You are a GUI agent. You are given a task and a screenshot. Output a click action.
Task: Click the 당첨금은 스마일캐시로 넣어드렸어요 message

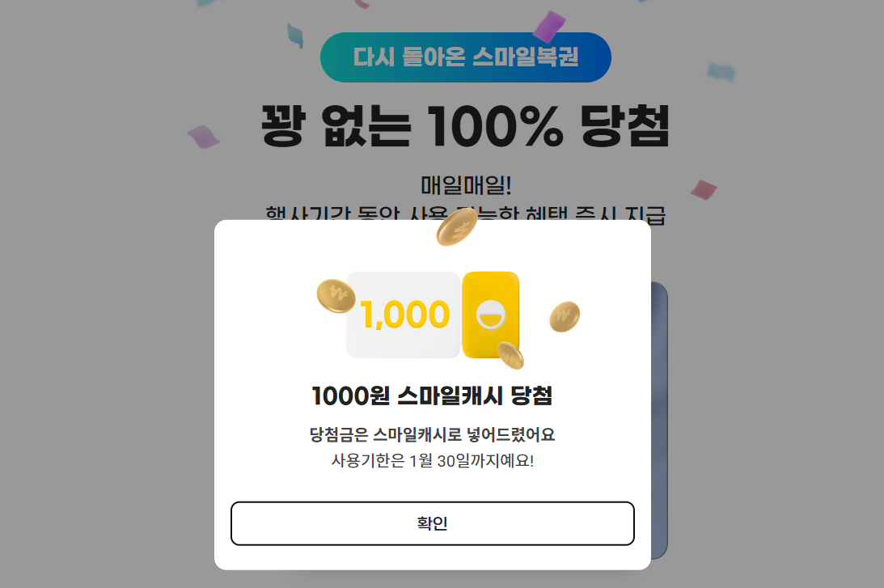coord(434,434)
